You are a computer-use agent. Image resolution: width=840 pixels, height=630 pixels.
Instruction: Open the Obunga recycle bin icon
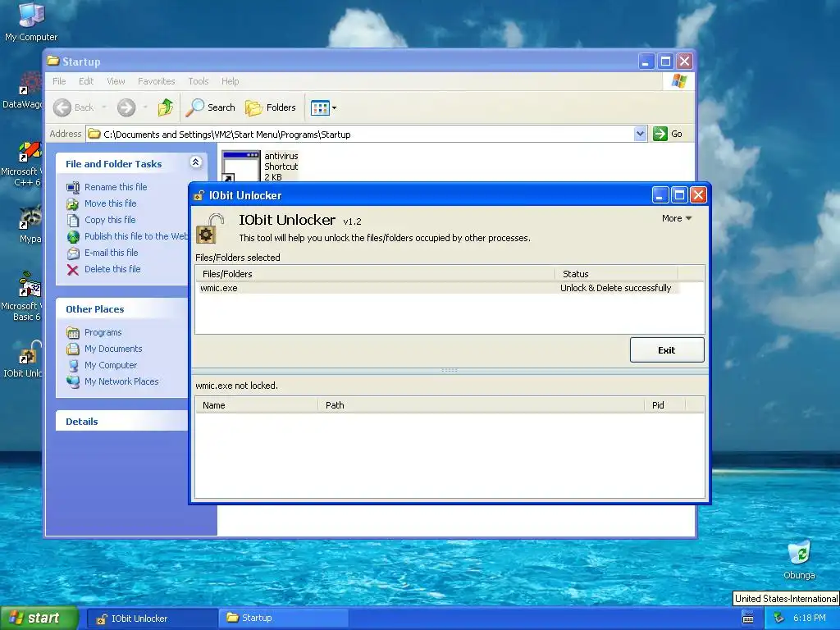(799, 559)
